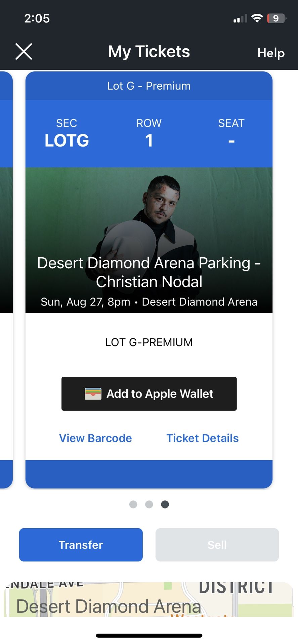The image size is (298, 644).
Task: Tap the cellular signal bars icon
Action: (240, 19)
